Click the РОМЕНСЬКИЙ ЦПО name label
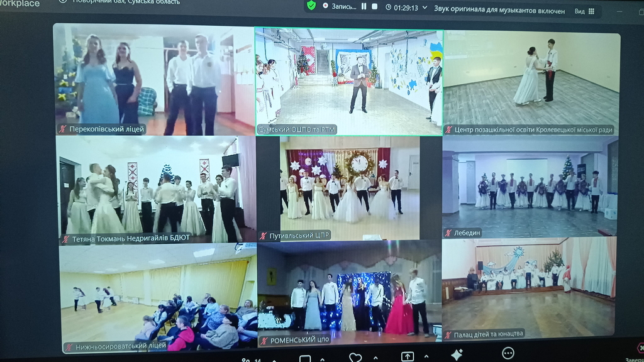This screenshot has height=362, width=644. (300, 341)
